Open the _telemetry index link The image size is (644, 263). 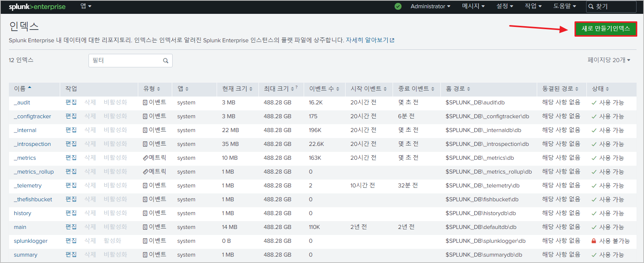point(28,186)
